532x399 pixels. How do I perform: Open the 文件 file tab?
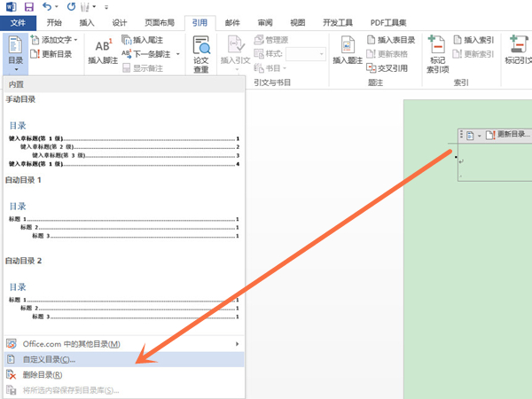18,22
